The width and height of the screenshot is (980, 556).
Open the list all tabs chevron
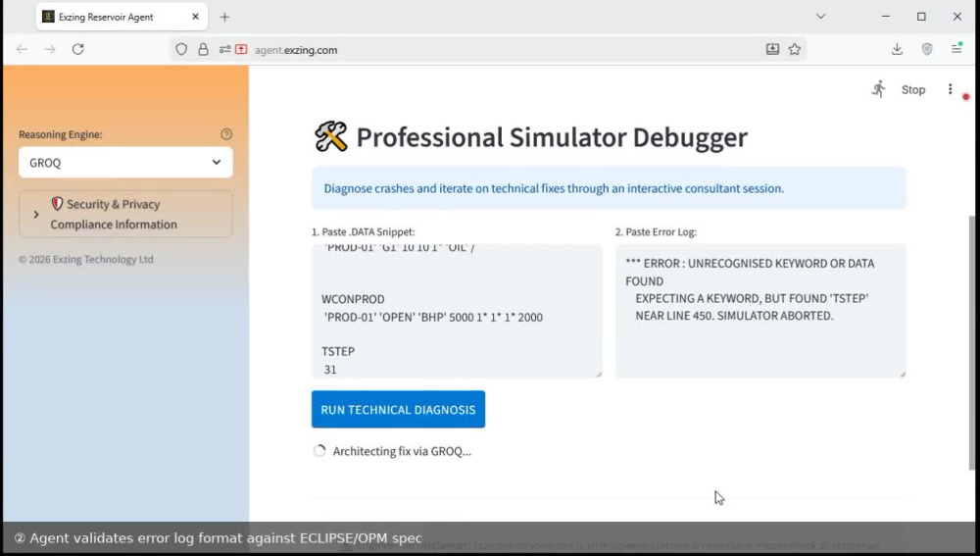[820, 17]
